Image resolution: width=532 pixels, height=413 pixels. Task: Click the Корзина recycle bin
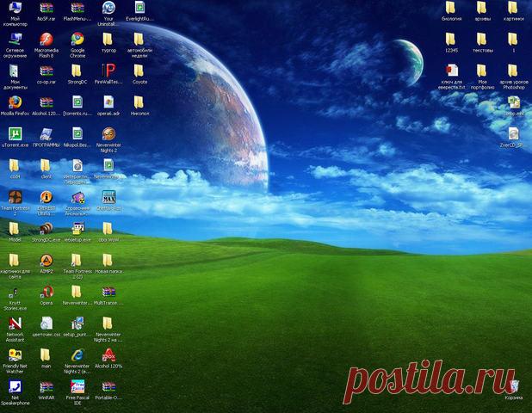(513, 385)
